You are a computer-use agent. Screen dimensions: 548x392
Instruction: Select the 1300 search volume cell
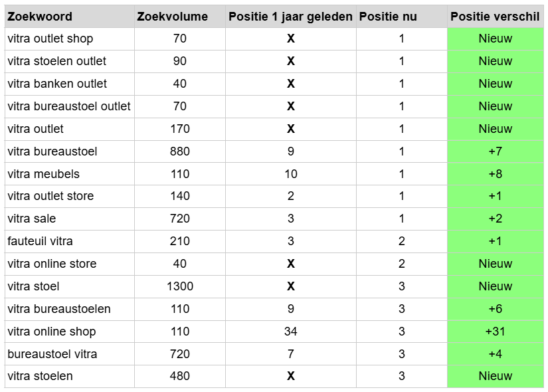click(179, 286)
